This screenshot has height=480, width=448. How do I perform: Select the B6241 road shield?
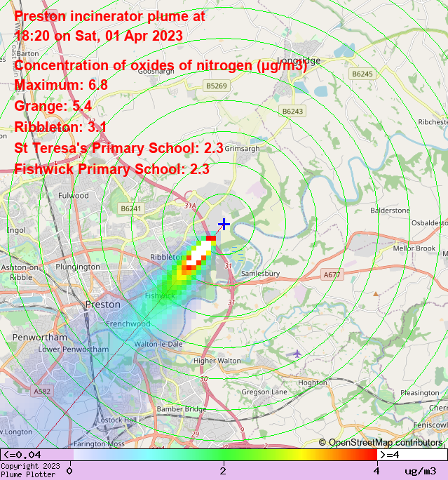pos(131,208)
